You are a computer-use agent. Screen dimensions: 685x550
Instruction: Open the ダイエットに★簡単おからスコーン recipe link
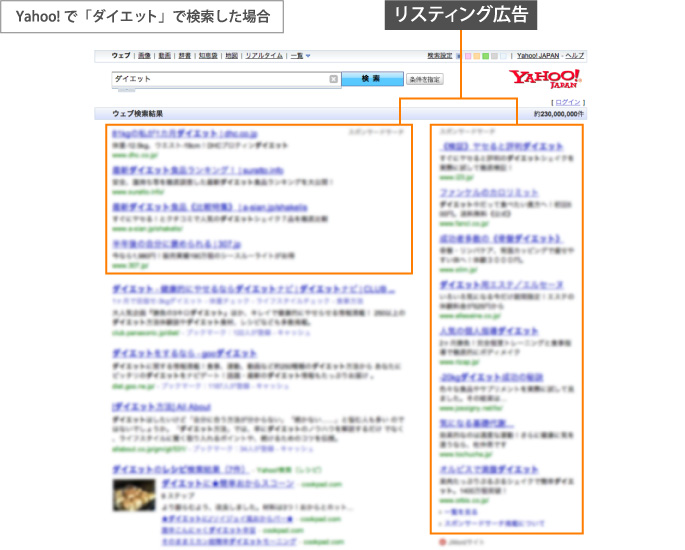[228, 484]
